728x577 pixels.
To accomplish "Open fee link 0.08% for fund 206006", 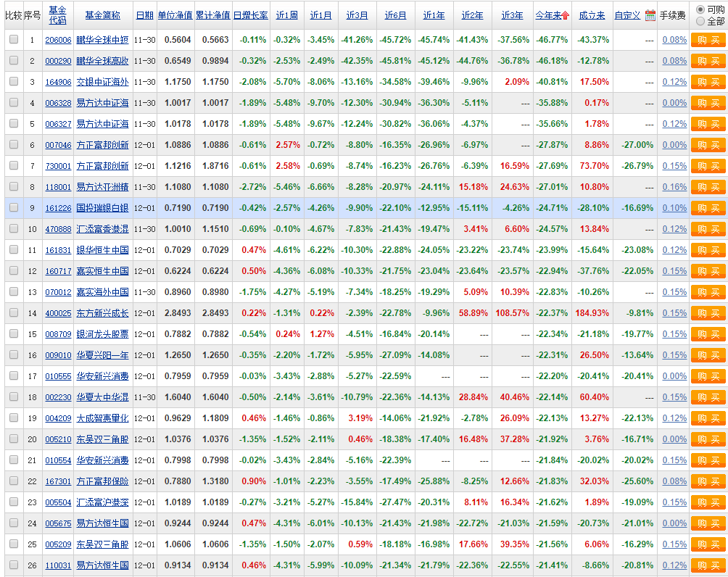I will [674, 40].
